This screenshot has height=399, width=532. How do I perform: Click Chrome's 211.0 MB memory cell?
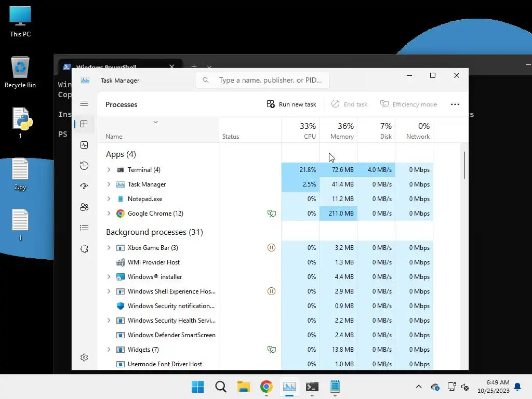click(339, 214)
